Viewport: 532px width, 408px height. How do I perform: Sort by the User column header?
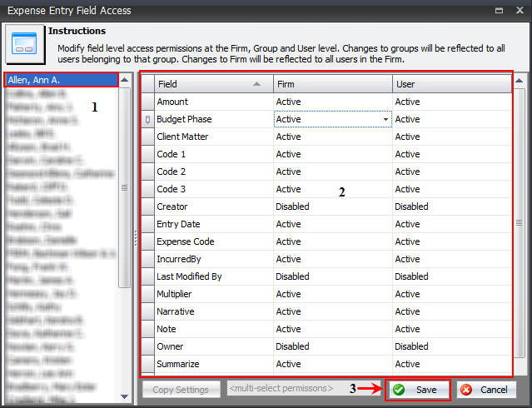click(450, 84)
